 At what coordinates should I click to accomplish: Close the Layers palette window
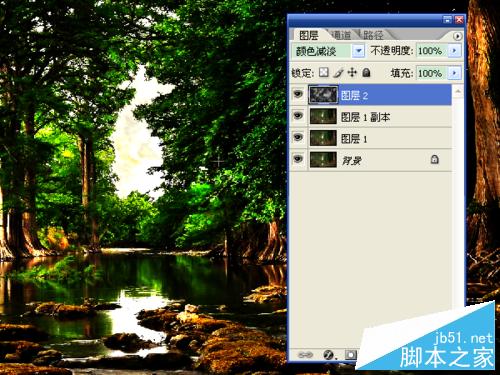pos(459,20)
